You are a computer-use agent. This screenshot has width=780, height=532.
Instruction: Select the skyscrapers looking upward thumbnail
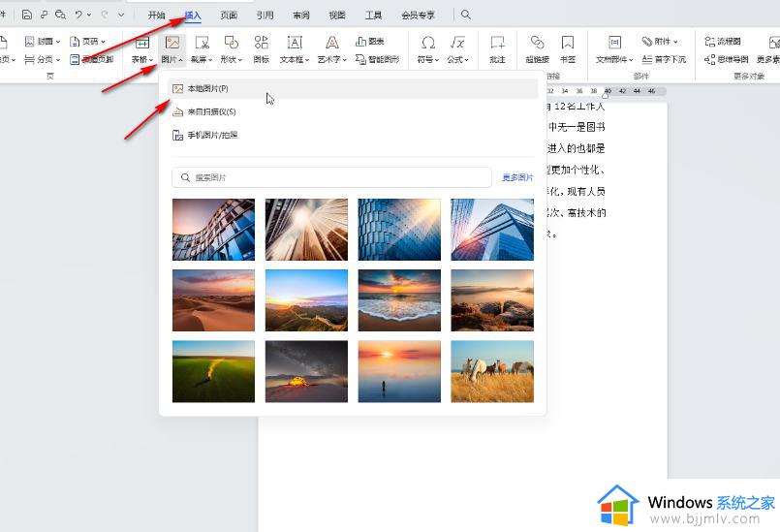tap(306, 230)
